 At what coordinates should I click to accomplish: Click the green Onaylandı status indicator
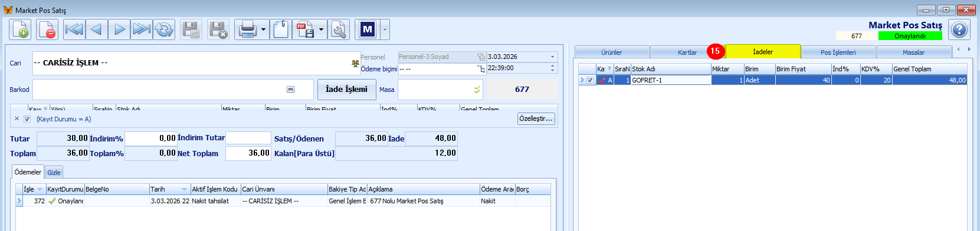pyautogui.click(x=910, y=36)
